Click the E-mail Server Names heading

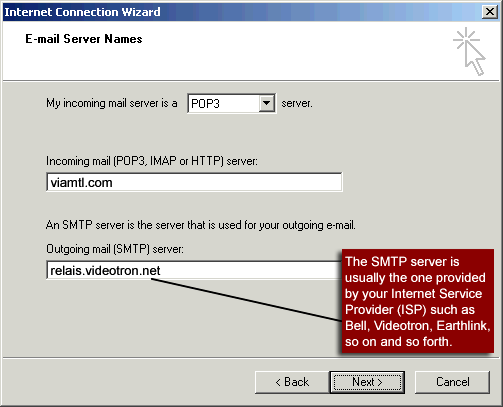pyautogui.click(x=84, y=39)
